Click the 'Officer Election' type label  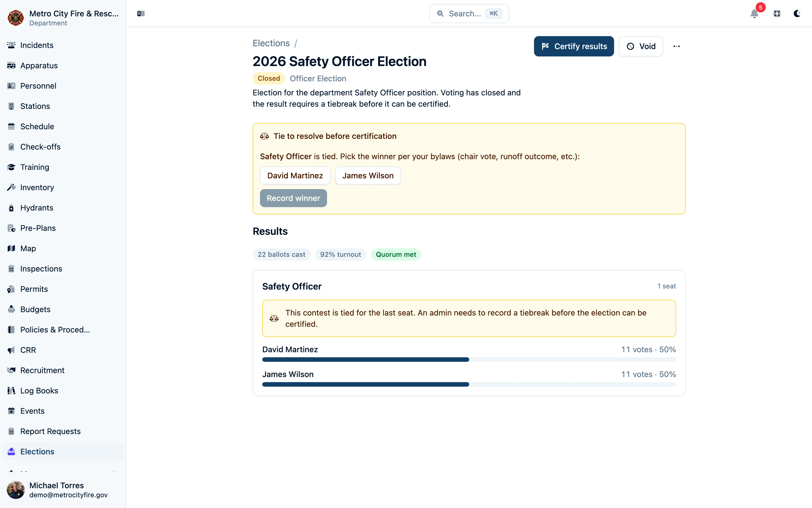pyautogui.click(x=318, y=78)
